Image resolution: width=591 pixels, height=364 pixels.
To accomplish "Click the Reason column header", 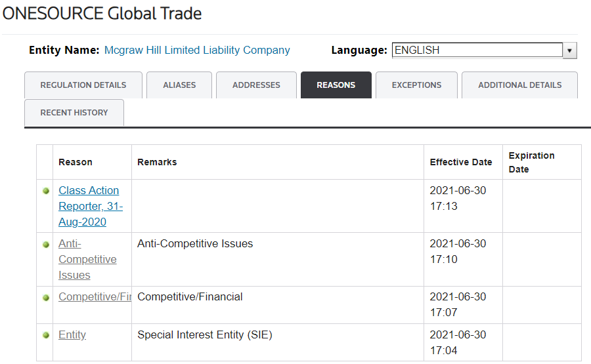I will [x=76, y=162].
